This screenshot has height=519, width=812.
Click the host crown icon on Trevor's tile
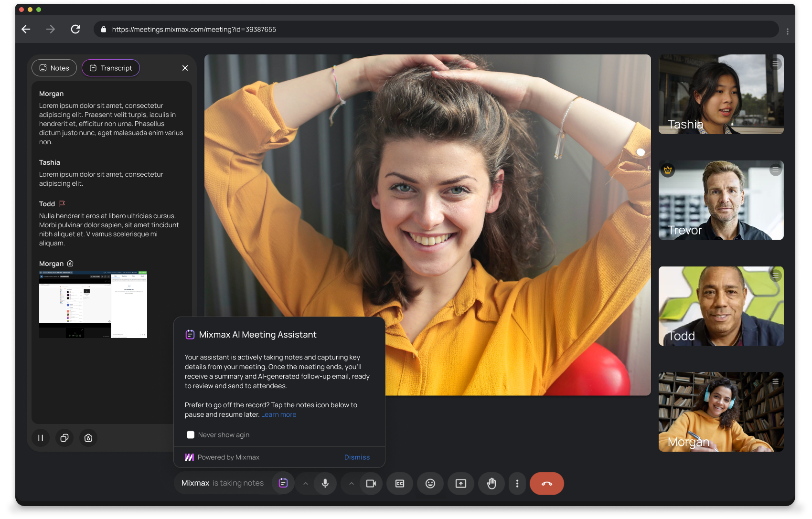pyautogui.click(x=668, y=170)
